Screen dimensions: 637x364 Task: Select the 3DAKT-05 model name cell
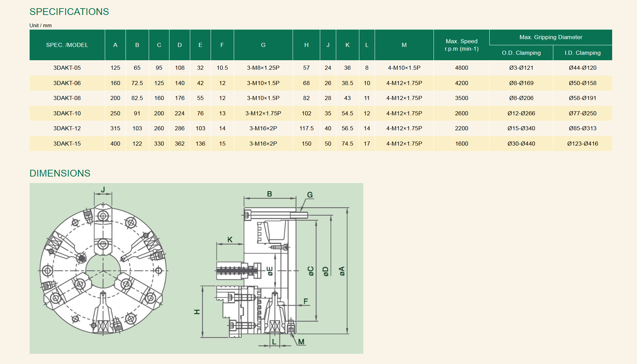(67, 68)
